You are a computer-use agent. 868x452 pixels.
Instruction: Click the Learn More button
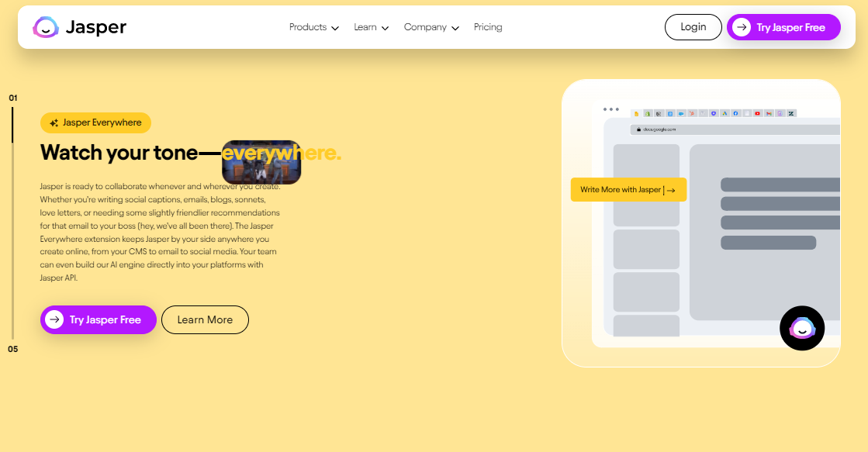pos(205,319)
